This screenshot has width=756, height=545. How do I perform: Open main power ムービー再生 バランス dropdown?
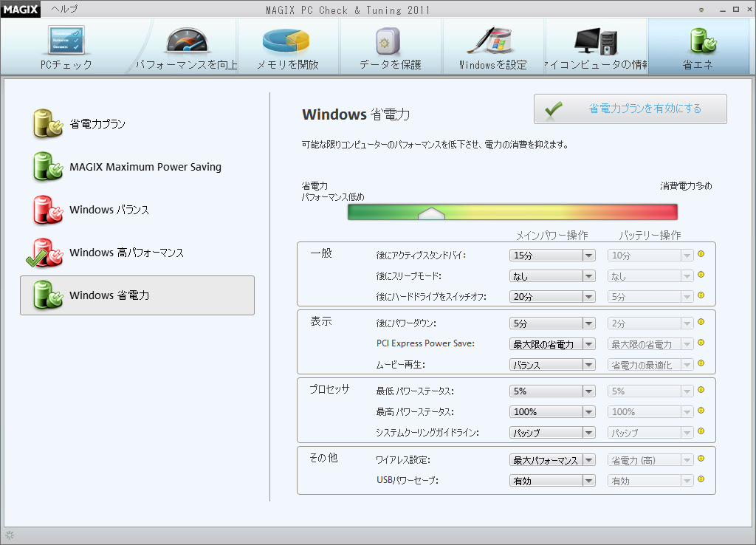click(552, 365)
